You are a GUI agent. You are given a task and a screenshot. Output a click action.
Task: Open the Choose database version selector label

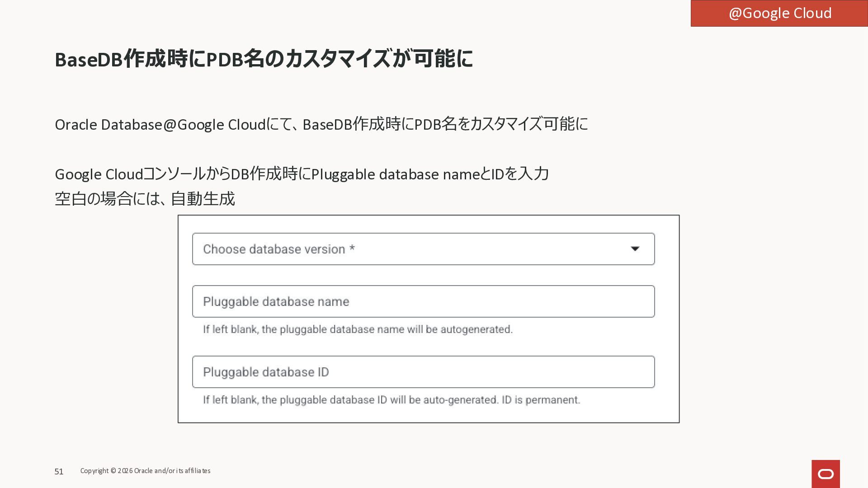click(274, 249)
